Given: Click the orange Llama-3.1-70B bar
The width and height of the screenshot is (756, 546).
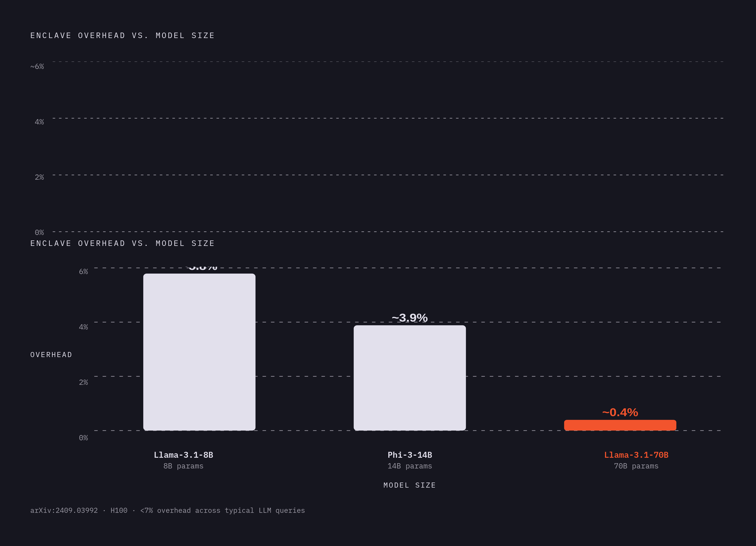Looking at the screenshot, I should coord(620,425).
